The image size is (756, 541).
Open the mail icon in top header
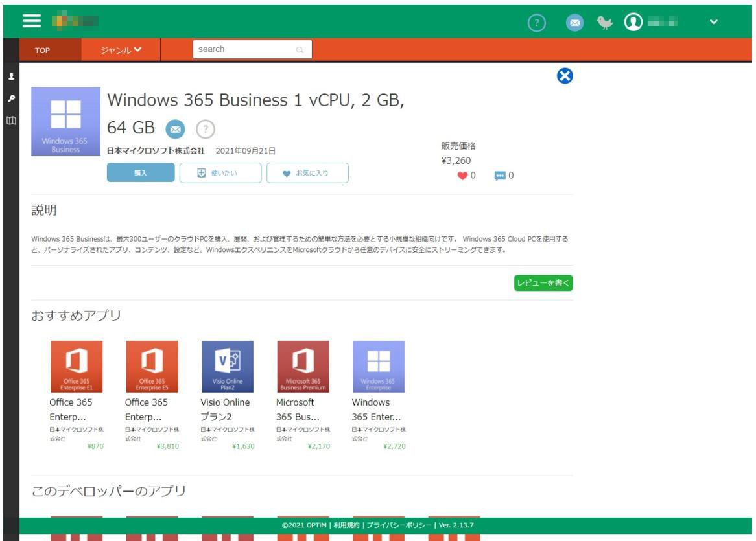tap(574, 23)
